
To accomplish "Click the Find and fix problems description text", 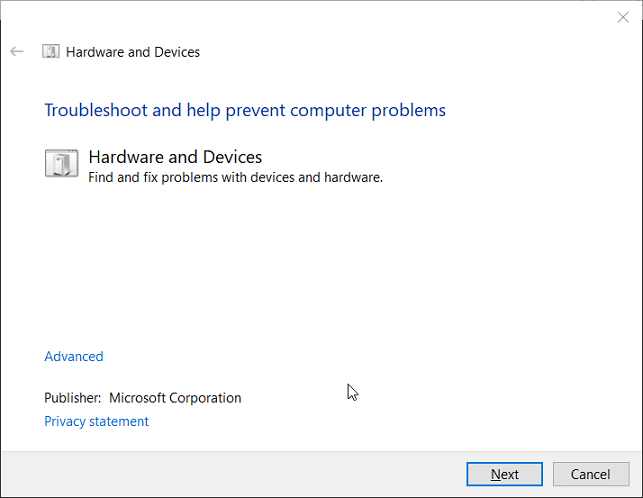I will click(x=236, y=178).
